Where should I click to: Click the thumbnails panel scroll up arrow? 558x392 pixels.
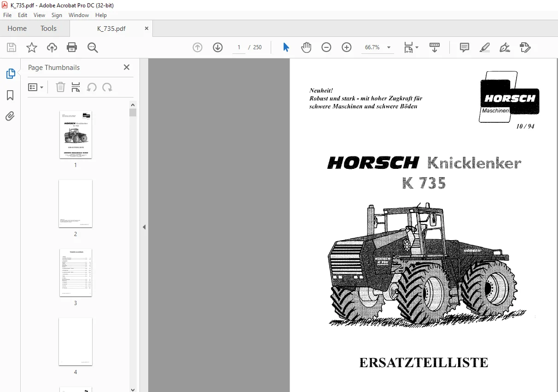(133, 104)
